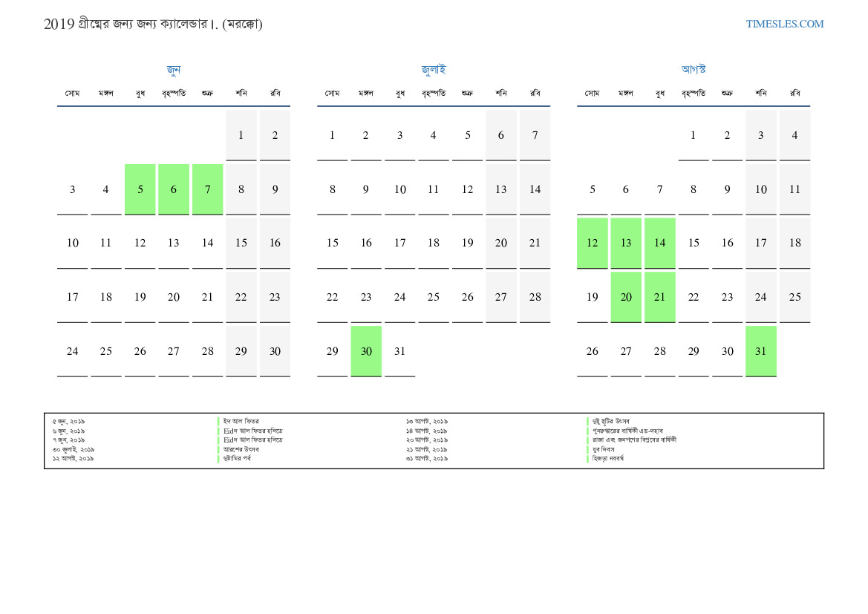Image resolution: width=868 pixels, height=614 pixels.
Task: Click the 2019 summer calendar title
Action: coord(153,24)
